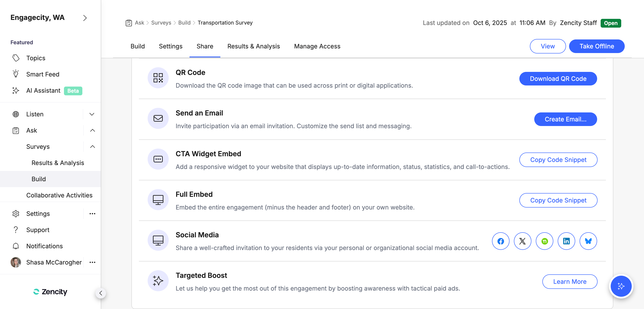Share the survey on Facebook
644x309 pixels.
501,241
